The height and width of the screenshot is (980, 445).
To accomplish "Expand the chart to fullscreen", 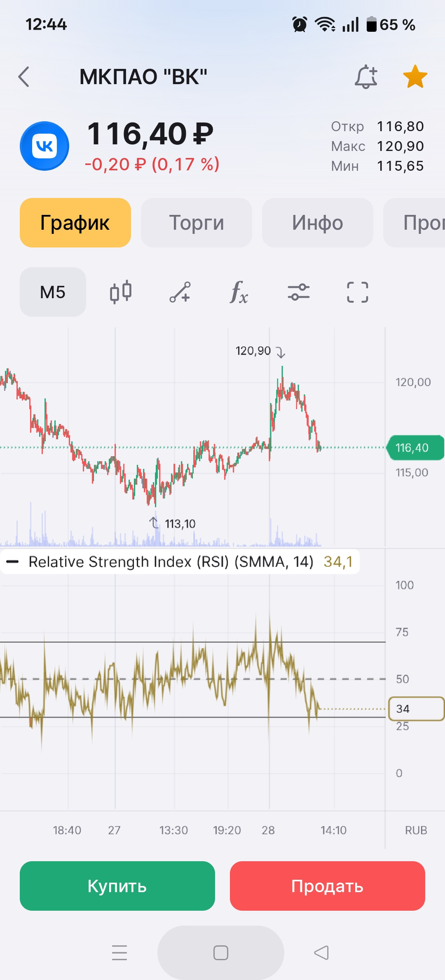I will pyautogui.click(x=358, y=292).
